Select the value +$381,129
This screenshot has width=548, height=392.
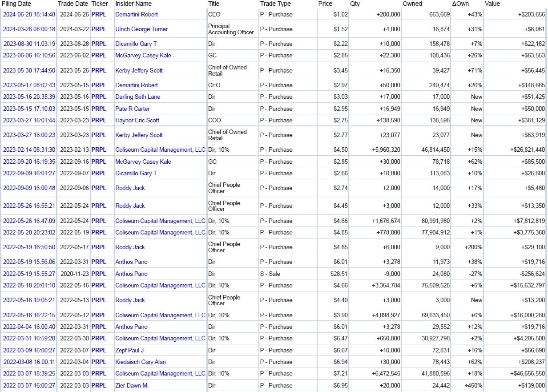531,120
